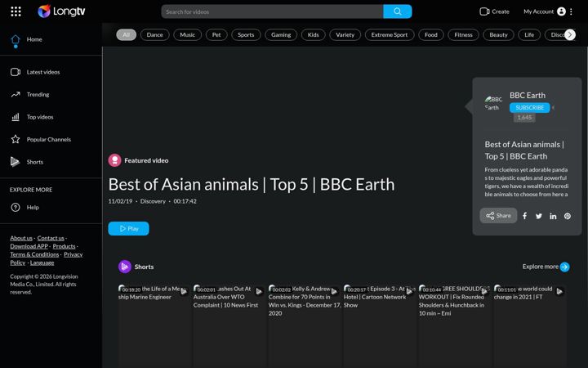Subscribe to BBC Earth channel
This screenshot has height=368, width=588.
click(529, 108)
